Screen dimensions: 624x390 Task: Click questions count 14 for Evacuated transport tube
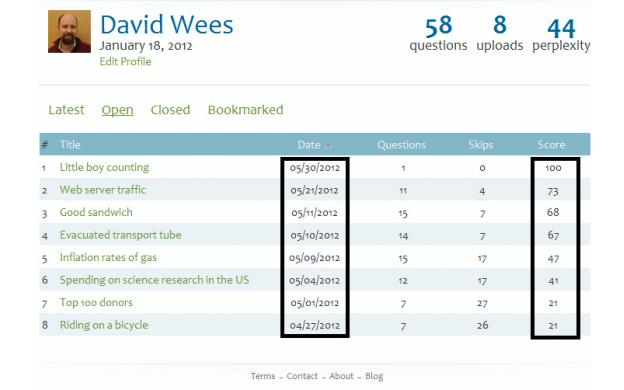pyautogui.click(x=403, y=236)
